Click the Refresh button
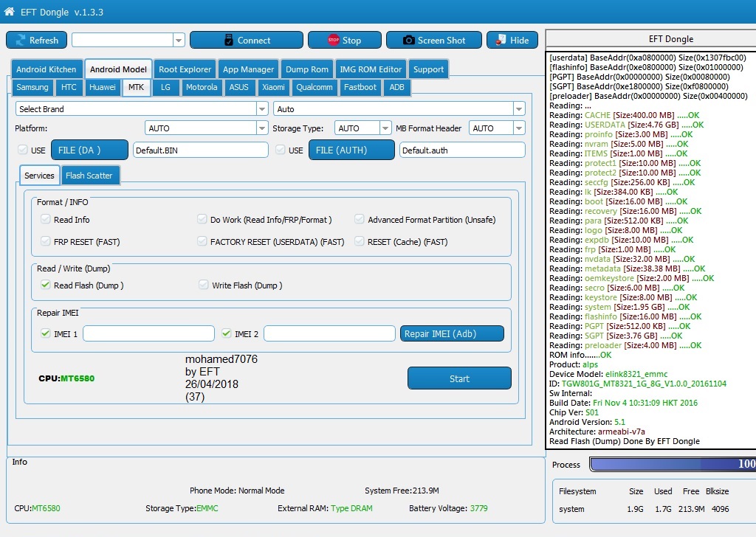756x537 pixels. pos(37,41)
